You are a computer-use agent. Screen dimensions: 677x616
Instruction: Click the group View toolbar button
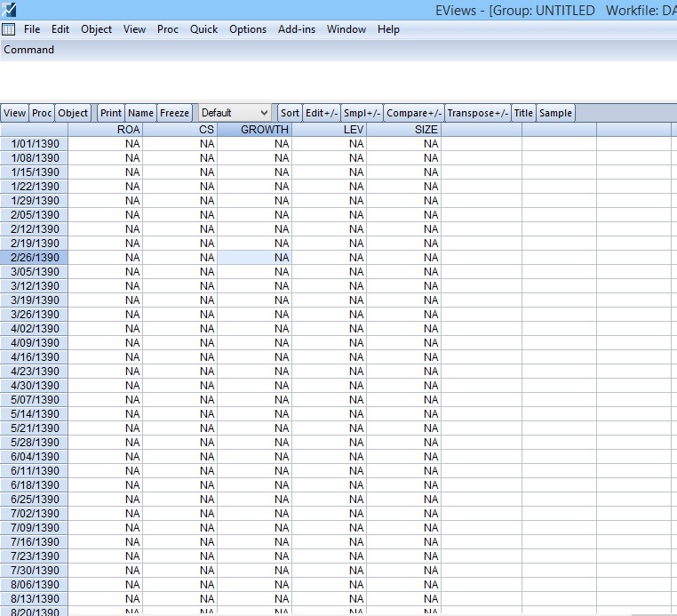click(x=14, y=113)
